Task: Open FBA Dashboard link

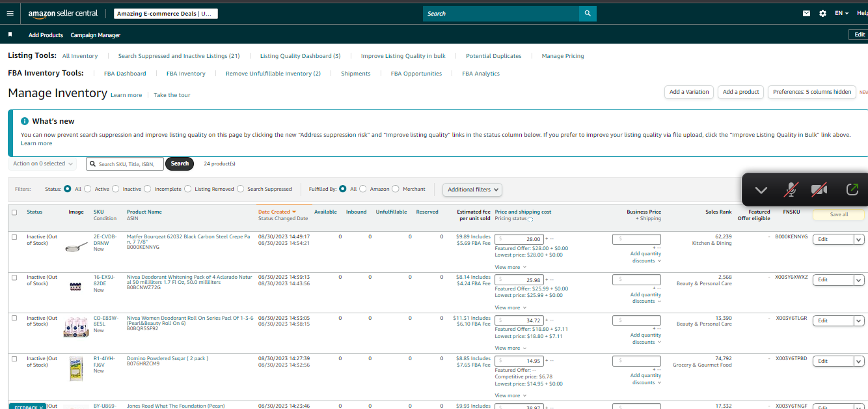Action: click(125, 74)
